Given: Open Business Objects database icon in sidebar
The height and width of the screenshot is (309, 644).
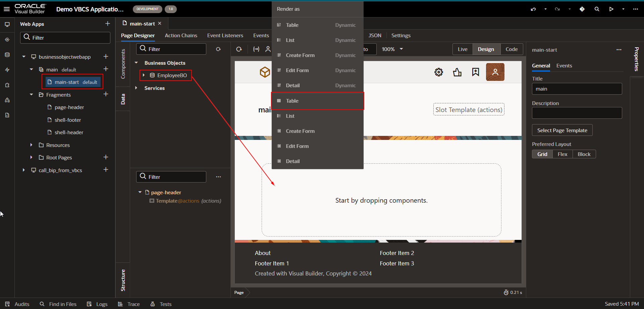Looking at the screenshot, I should [7, 55].
